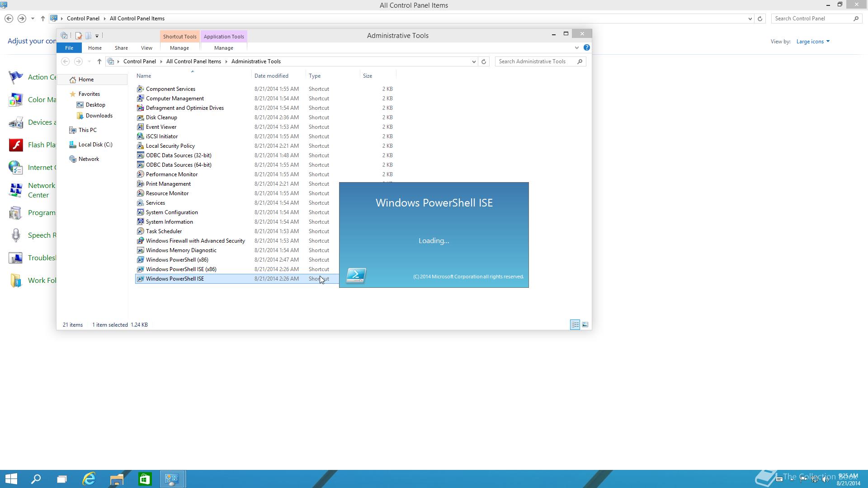This screenshot has height=488, width=868.
Task: Click the Refresh icon next to Administrative Tools address bar
Action: [x=484, y=61]
